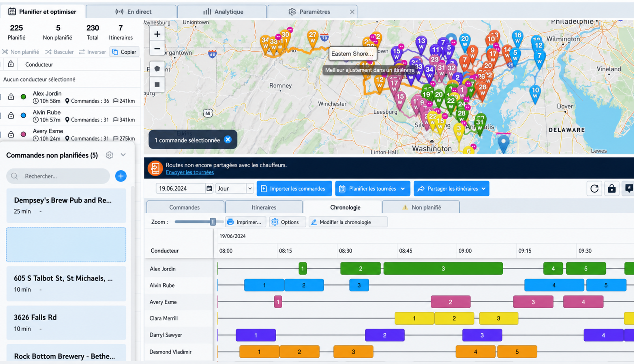Click the Envoyer les tournées link
Viewport: 634px width, 364px height.
point(190,172)
